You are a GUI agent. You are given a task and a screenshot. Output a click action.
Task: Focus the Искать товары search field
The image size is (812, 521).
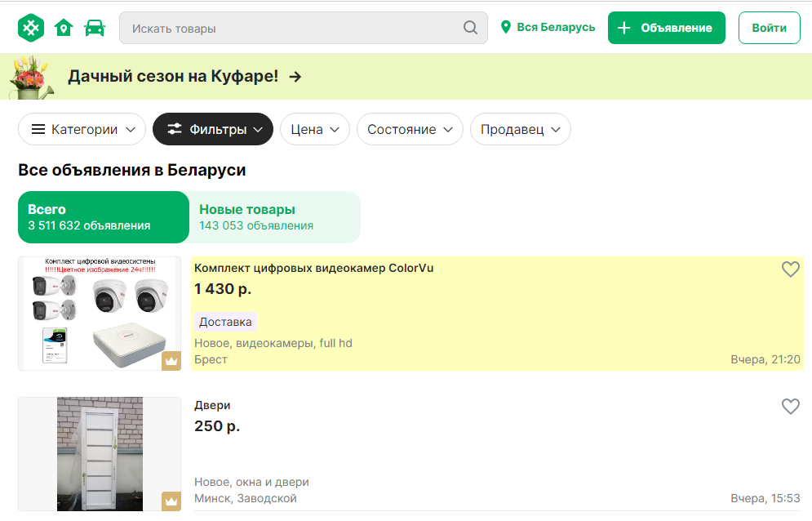(x=304, y=28)
